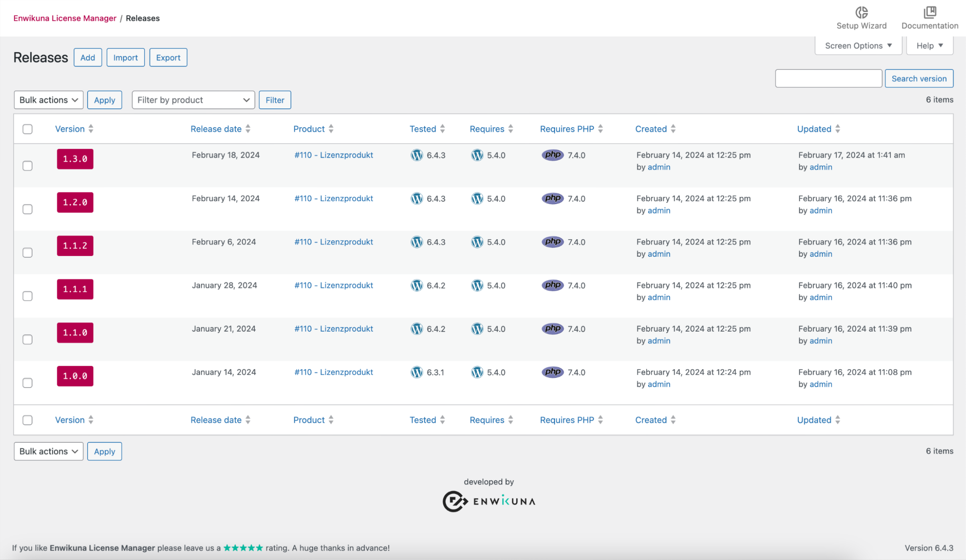Check the box for version 1.1.2
966x560 pixels.
click(x=28, y=253)
